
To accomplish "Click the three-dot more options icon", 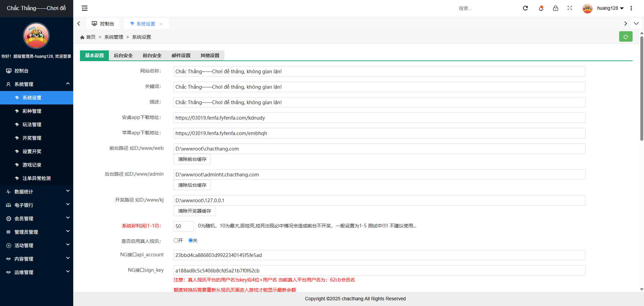I will [x=631, y=8].
